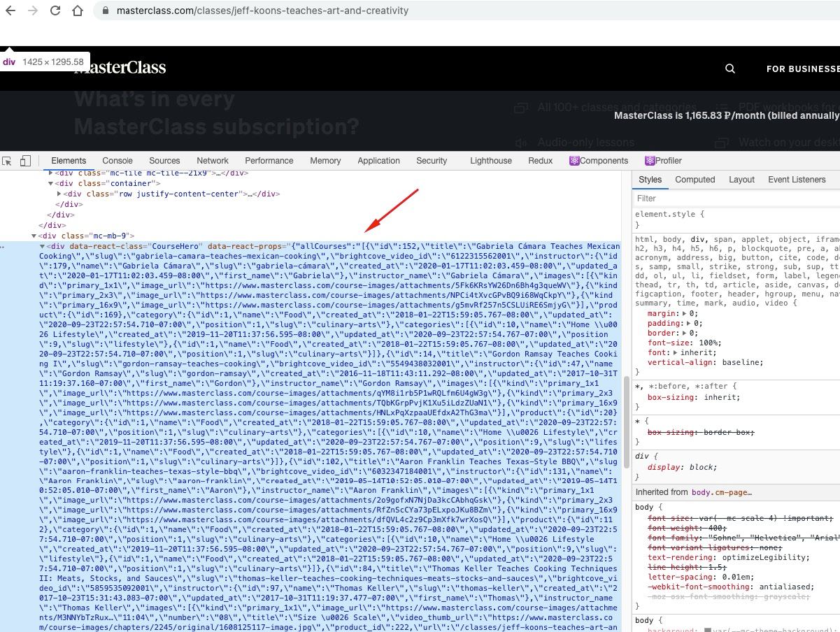
Task: Expand the mc-tile mc-tile--21x9 div node
Action: coord(50,173)
